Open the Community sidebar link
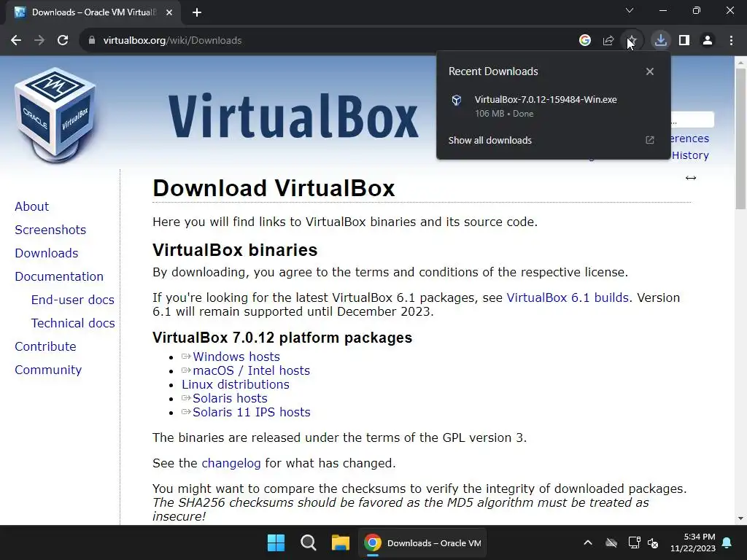The width and height of the screenshot is (747, 560). pos(48,370)
